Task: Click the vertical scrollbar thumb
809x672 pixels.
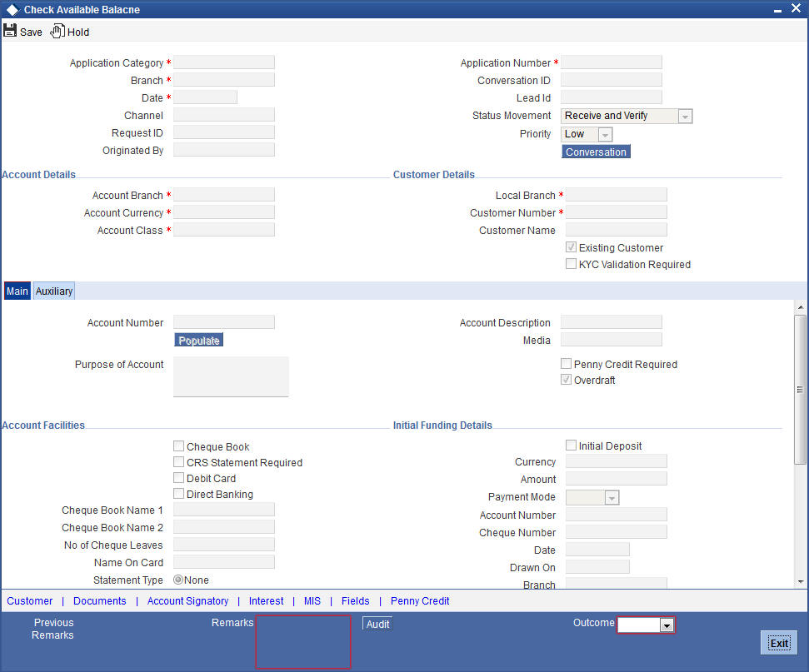Action: point(800,390)
